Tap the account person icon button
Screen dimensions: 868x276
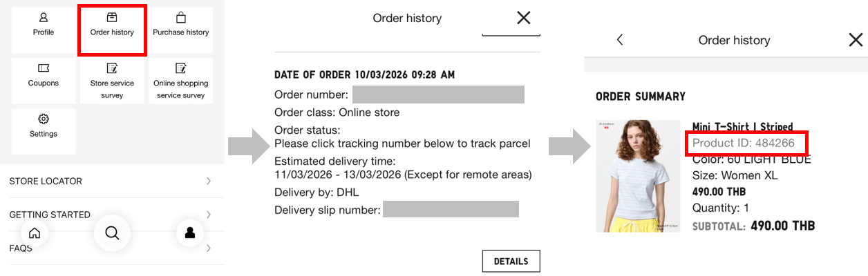(189, 233)
